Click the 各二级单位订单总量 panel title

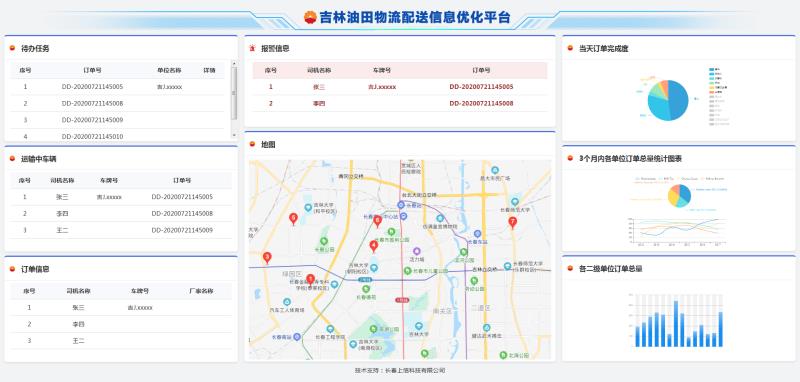click(611, 269)
